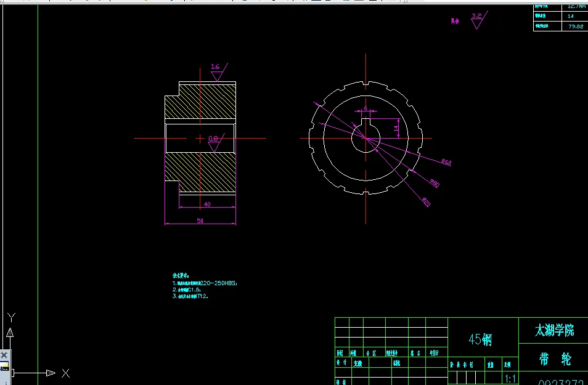Image resolution: width=588 pixels, height=385 pixels.
Task: Click the 40 width dimension text
Action: pos(207,205)
